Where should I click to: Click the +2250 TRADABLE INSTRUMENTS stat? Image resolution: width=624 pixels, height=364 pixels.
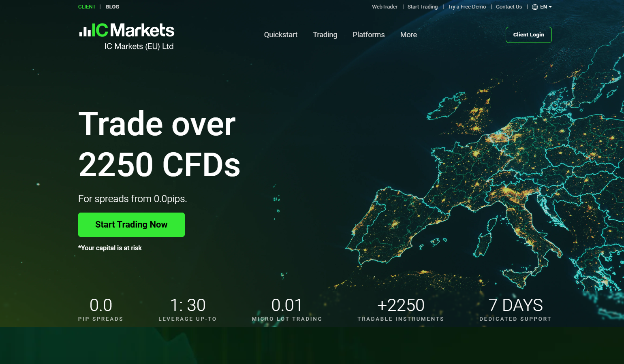pos(401,310)
